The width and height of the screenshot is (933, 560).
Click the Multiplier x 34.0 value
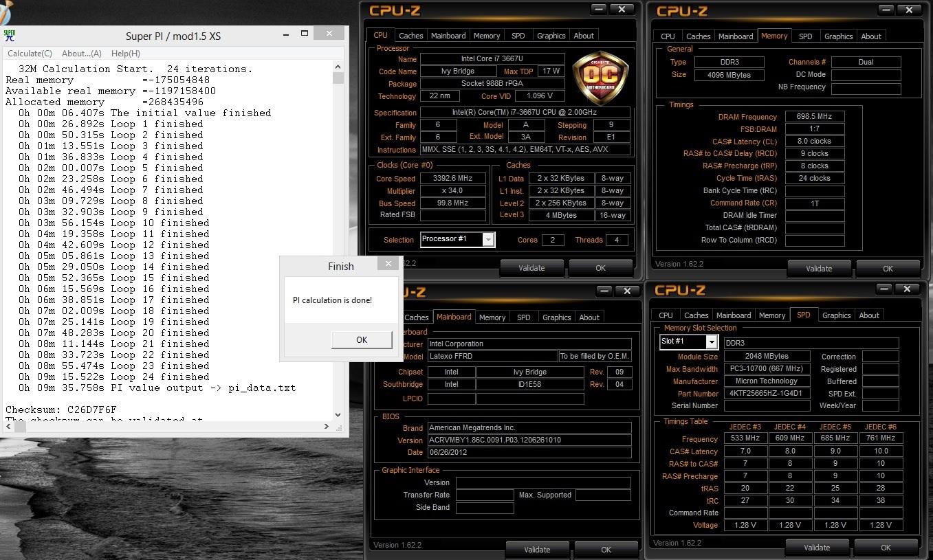[x=453, y=191]
